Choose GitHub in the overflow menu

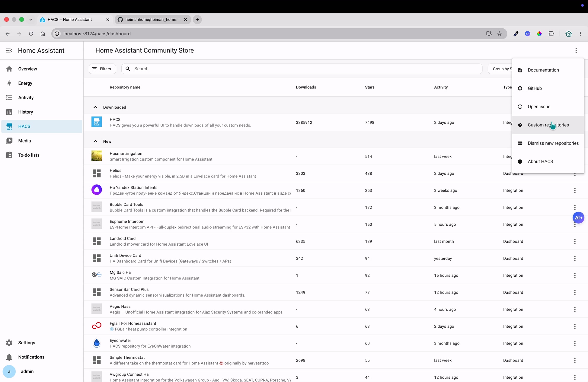[548, 88]
